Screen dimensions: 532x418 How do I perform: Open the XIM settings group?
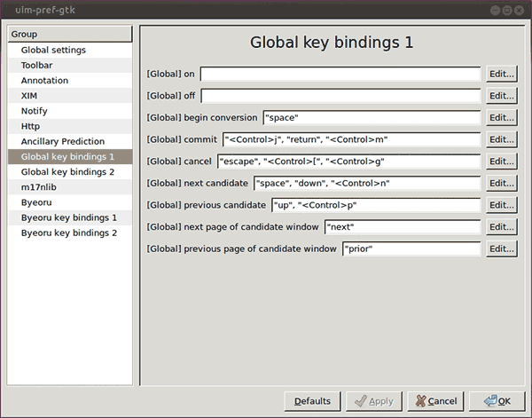(70, 96)
